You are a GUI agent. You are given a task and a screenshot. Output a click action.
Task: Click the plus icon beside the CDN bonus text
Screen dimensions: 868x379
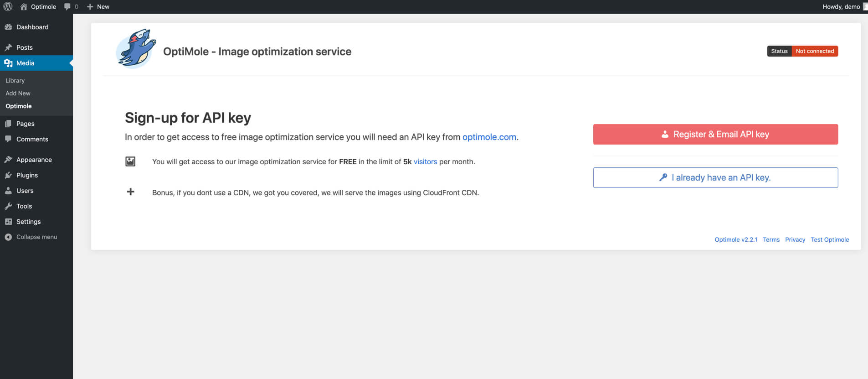tap(130, 192)
